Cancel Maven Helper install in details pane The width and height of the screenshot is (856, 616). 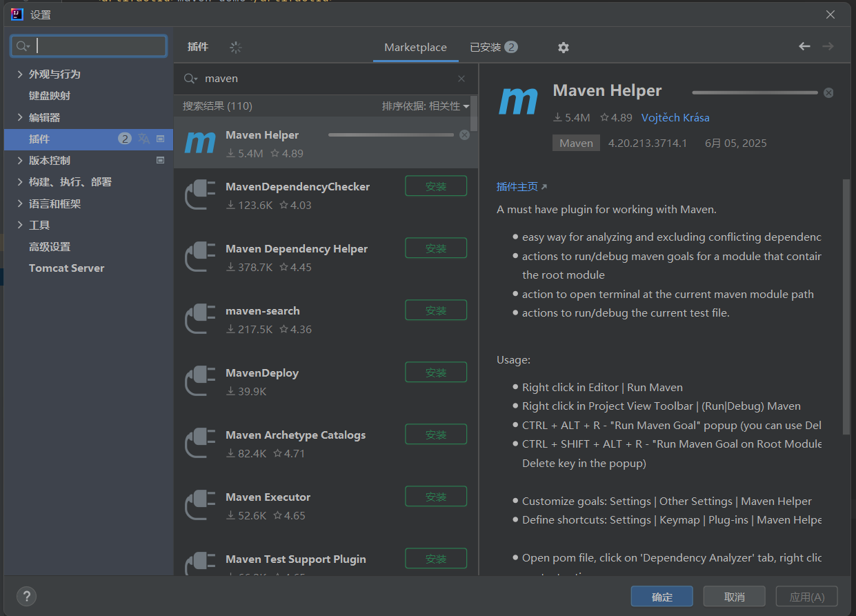(828, 92)
